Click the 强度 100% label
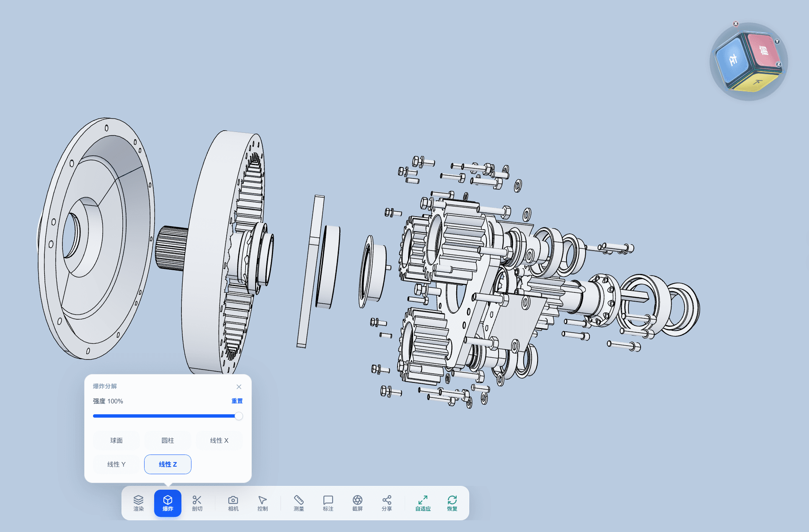This screenshot has width=809, height=532. tap(108, 401)
